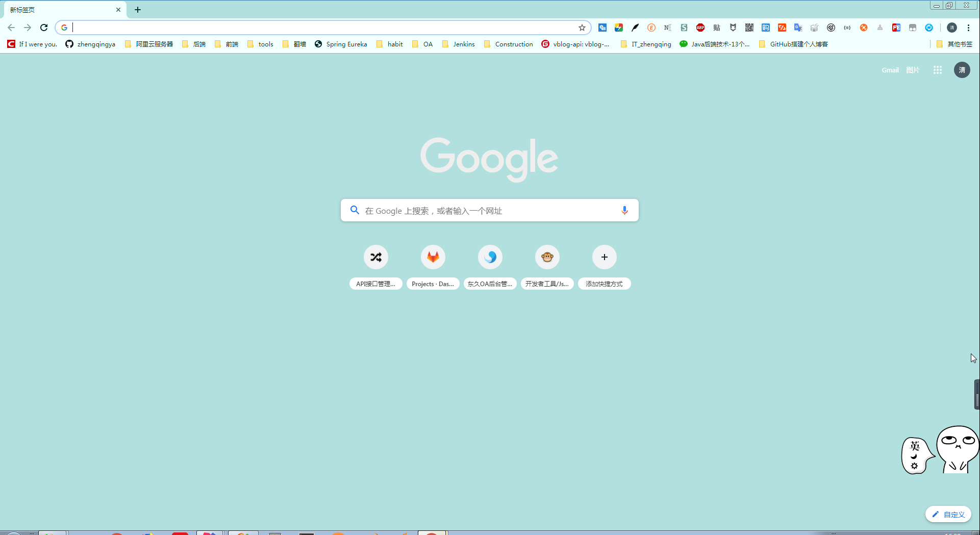Open the 贴 extension icon
The height and width of the screenshot is (535, 980).
pyautogui.click(x=717, y=28)
